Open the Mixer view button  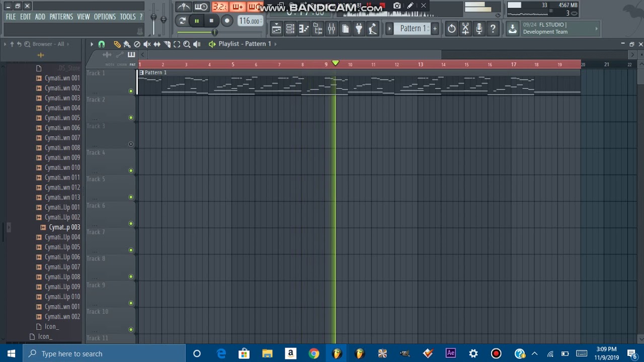pos(331,29)
